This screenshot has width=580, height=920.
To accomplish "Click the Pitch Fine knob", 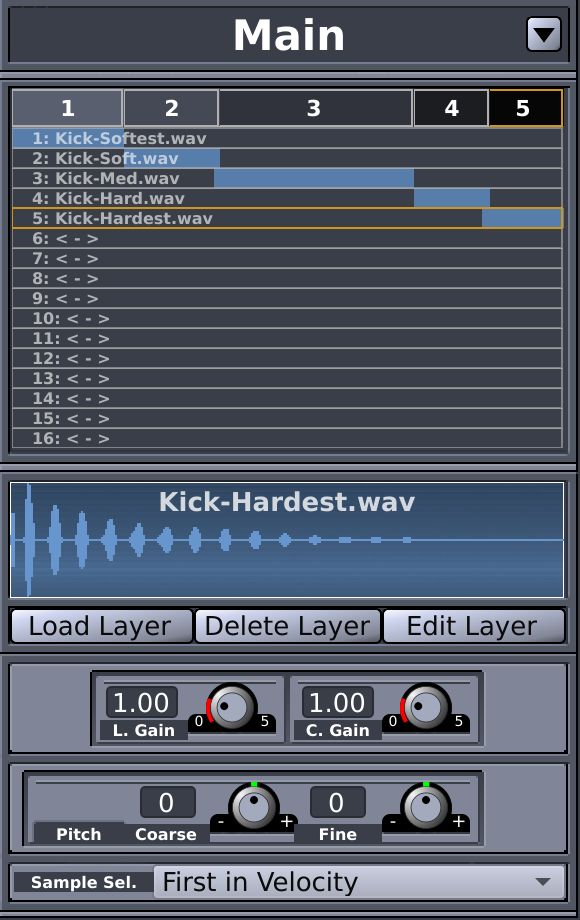I will (x=425, y=806).
